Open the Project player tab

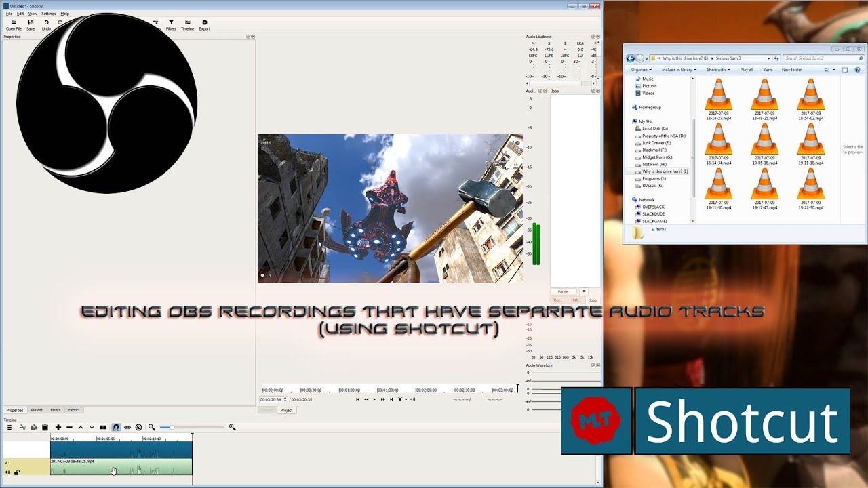287,410
